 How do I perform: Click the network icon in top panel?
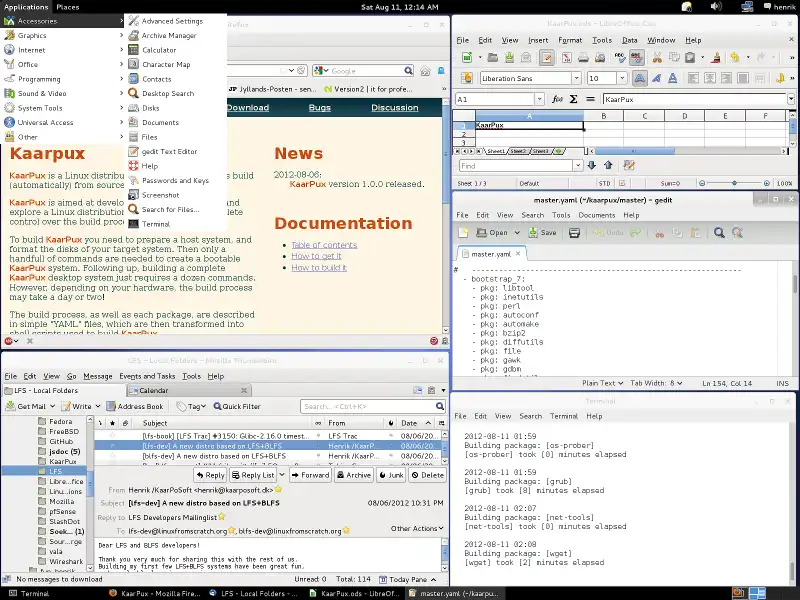[x=747, y=6]
